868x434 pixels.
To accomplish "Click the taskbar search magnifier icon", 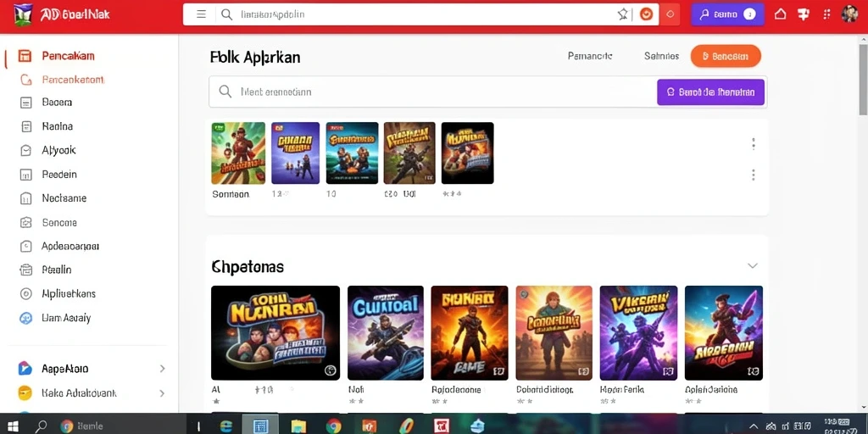I will [x=41, y=426].
